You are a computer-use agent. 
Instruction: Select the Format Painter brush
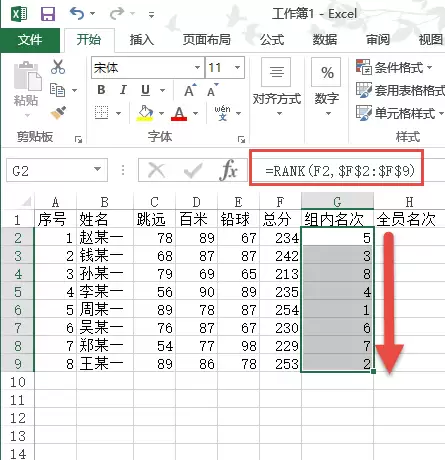click(59, 113)
